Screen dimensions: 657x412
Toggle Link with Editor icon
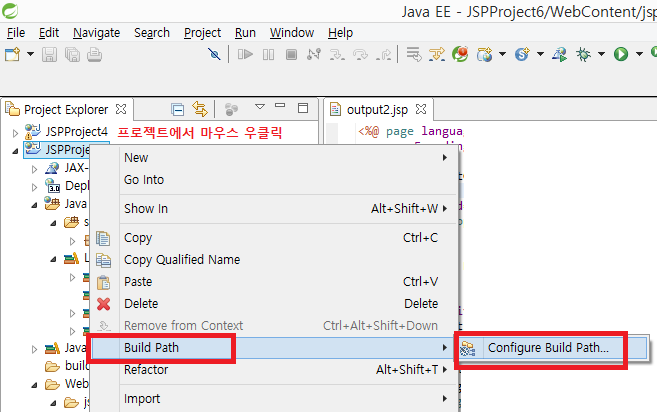pyautogui.click(x=199, y=108)
